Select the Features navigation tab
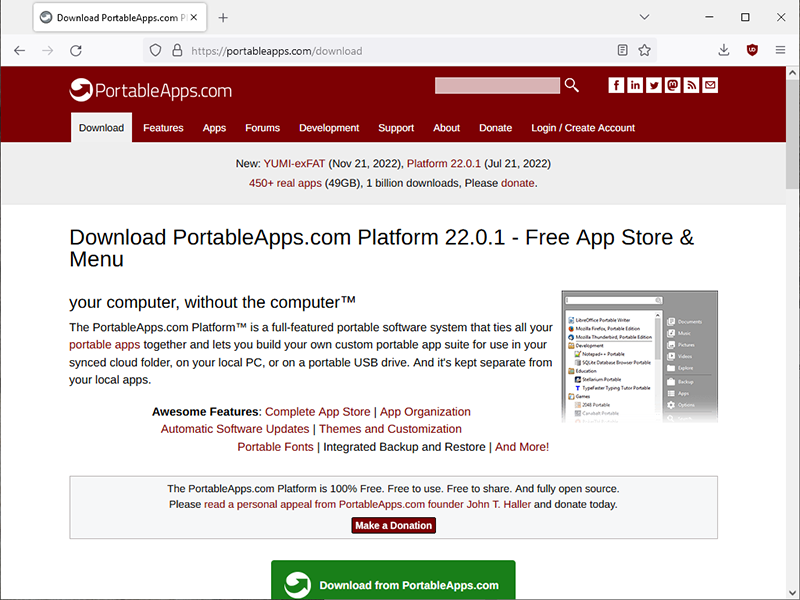Viewport: 800px width, 600px height. (x=163, y=128)
